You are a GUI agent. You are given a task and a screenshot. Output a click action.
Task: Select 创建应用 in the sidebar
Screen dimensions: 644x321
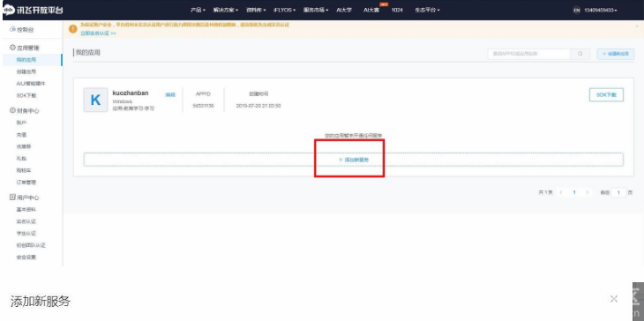[26, 71]
